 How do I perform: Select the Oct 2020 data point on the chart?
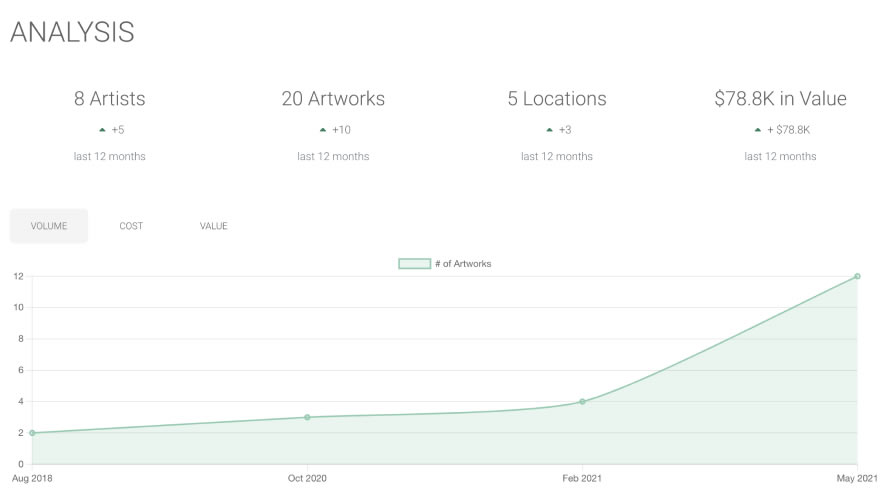pos(307,417)
